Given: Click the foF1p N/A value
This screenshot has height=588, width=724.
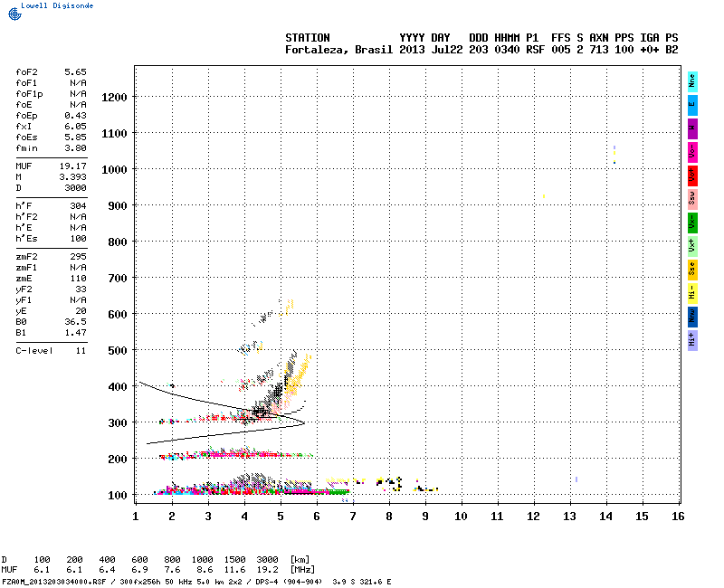Looking at the screenshot, I should [78, 94].
